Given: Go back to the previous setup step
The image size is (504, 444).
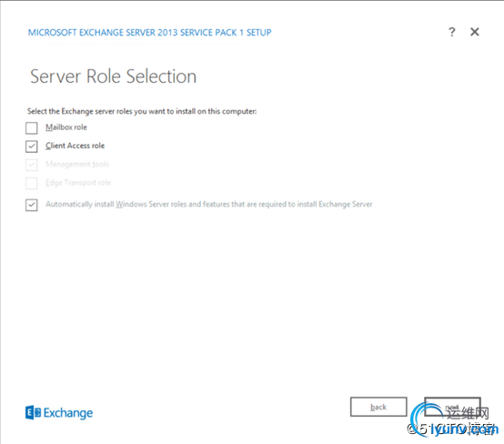Looking at the screenshot, I should (378, 407).
